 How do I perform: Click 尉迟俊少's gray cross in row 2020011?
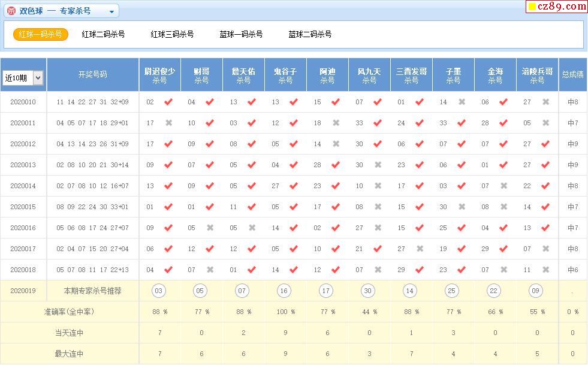coord(168,123)
